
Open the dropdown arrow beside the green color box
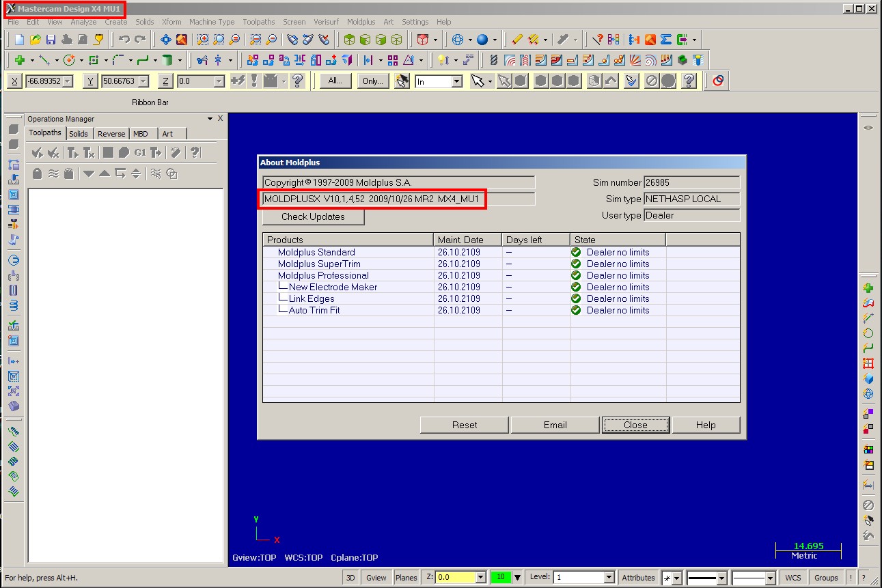[x=518, y=578]
